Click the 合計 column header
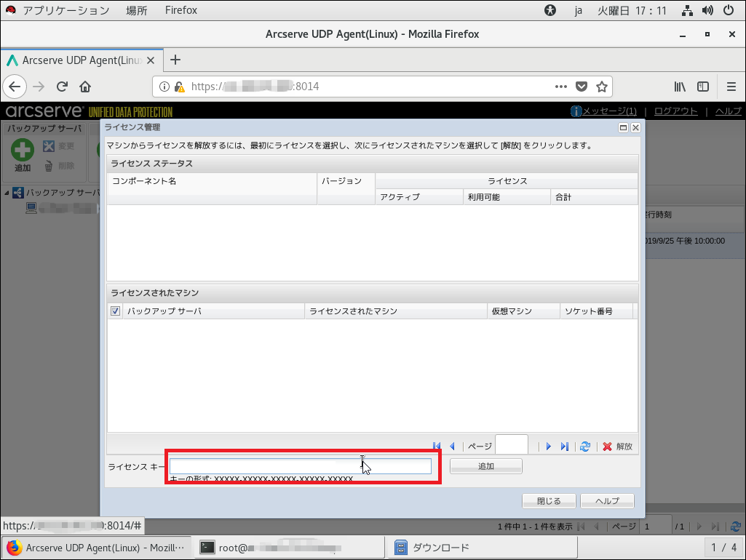 (x=594, y=197)
